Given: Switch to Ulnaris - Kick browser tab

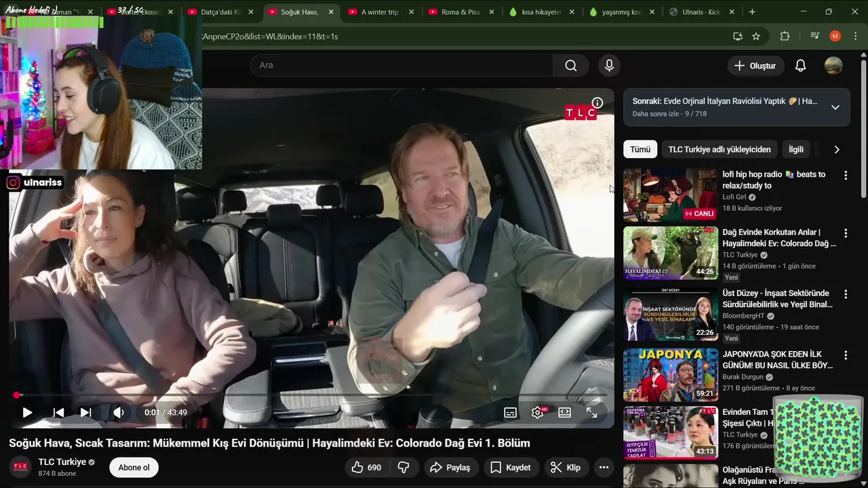Looking at the screenshot, I should tap(702, 12).
